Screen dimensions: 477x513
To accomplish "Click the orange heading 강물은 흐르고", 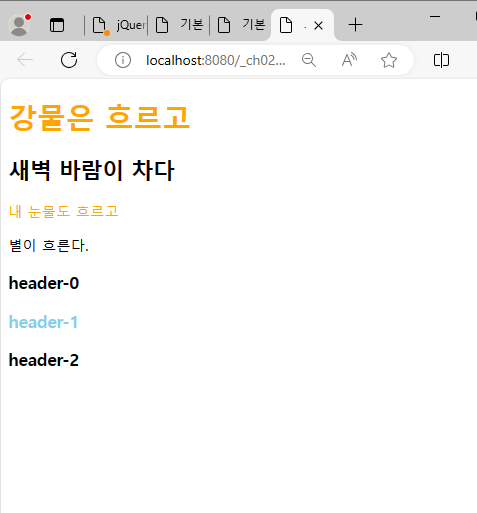I will (x=100, y=117).
